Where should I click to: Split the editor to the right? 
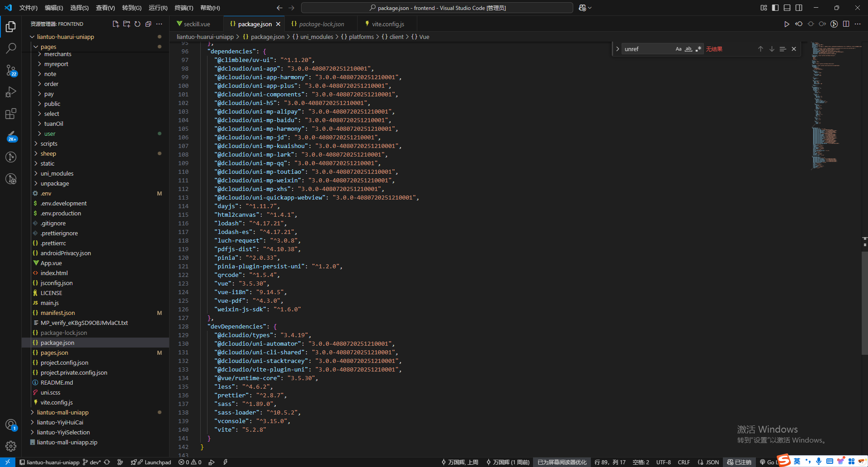point(846,24)
